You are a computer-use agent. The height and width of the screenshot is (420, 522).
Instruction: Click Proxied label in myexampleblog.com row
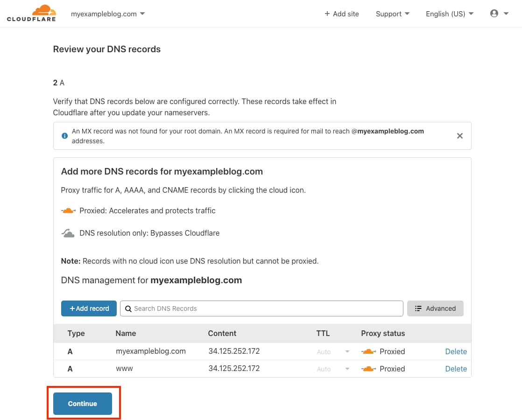pos(392,351)
